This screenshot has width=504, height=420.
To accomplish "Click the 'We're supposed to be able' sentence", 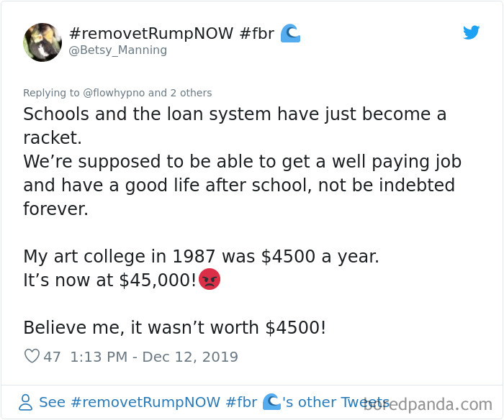I will click(243, 185).
